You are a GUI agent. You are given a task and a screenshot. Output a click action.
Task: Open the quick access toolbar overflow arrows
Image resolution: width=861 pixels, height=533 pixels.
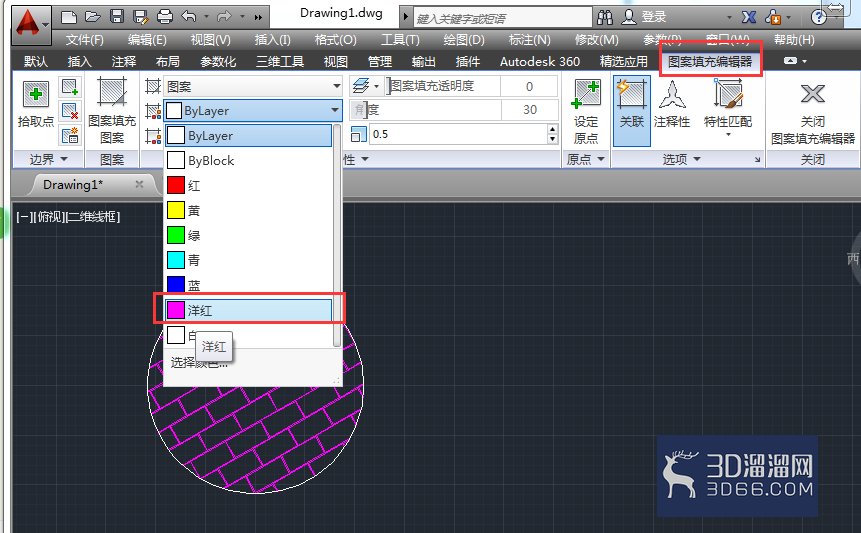(258, 17)
